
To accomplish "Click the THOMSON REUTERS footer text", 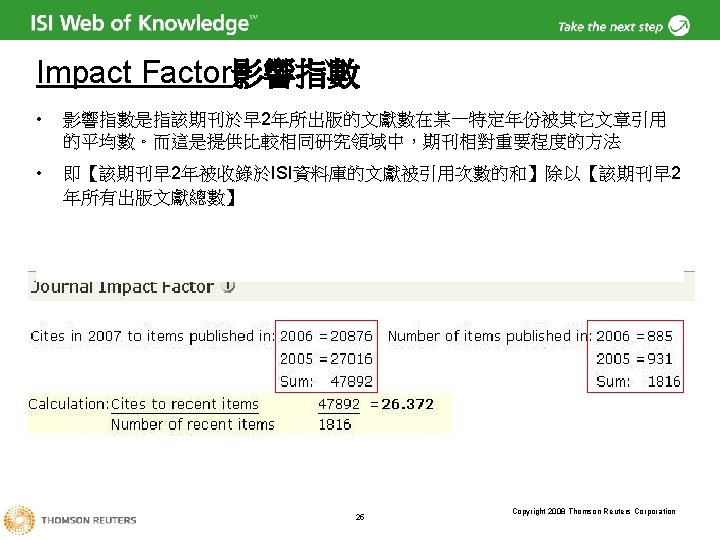I will [x=89, y=520].
